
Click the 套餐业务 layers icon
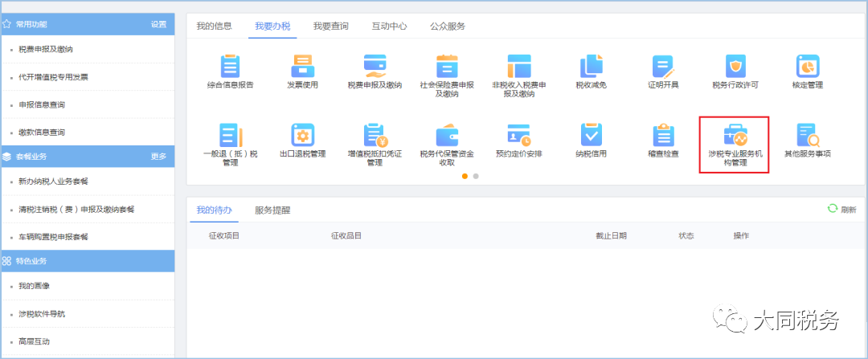(6, 157)
